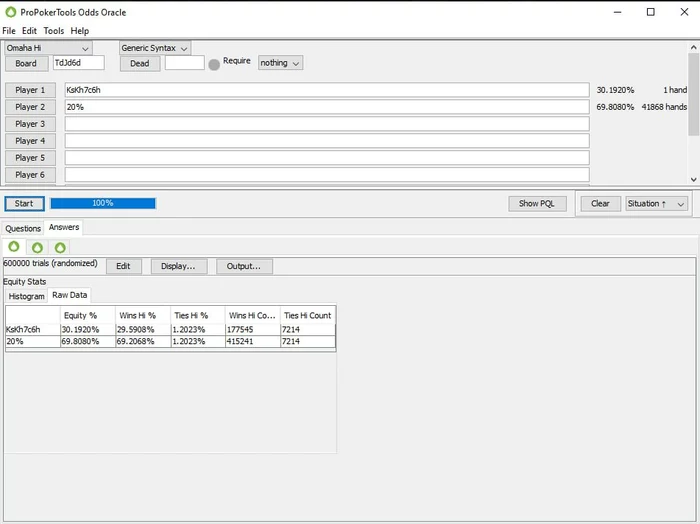Open the Require nothing dropdown

point(280,63)
